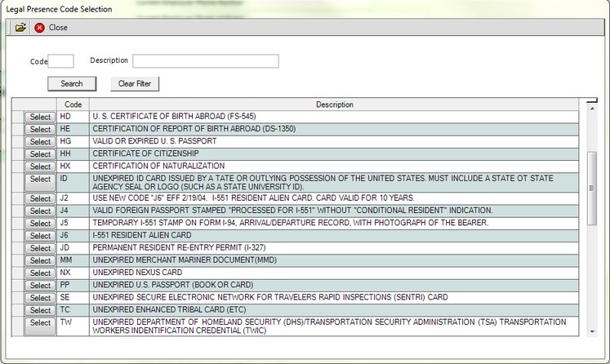Click the Code input field
The image size is (610, 364).
61,61
